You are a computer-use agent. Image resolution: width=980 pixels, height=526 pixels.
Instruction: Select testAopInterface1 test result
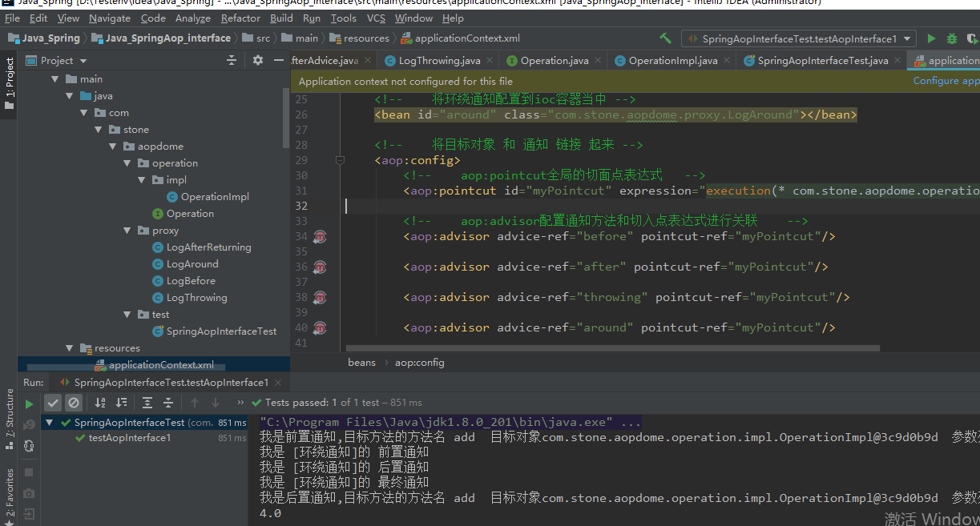(x=130, y=438)
